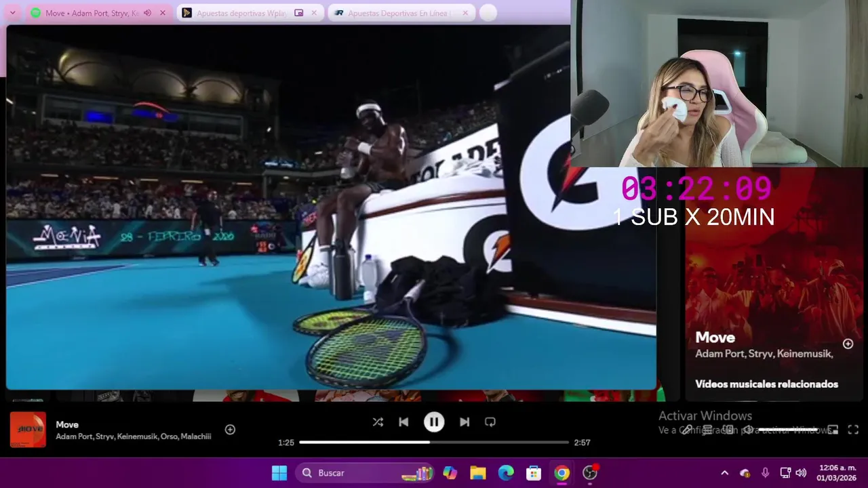Click the Chrome taskbar icon
Screen dimensions: 868x488
click(x=561, y=473)
